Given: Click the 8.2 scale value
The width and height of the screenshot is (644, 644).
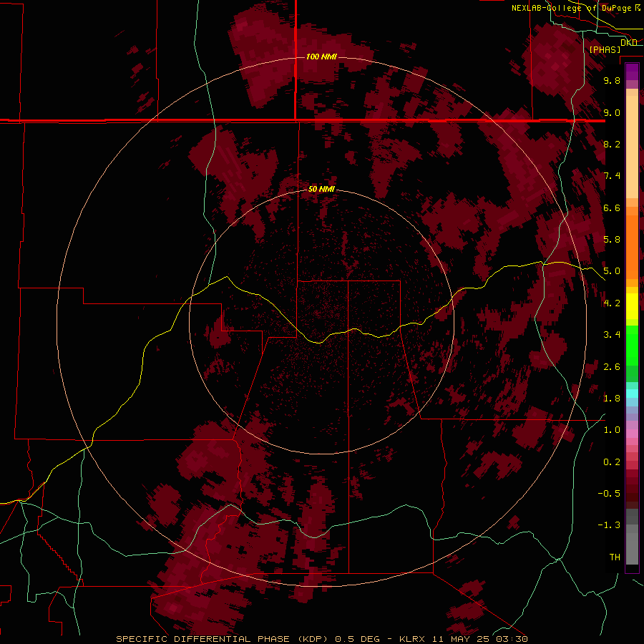Looking at the screenshot, I should 612,144.
